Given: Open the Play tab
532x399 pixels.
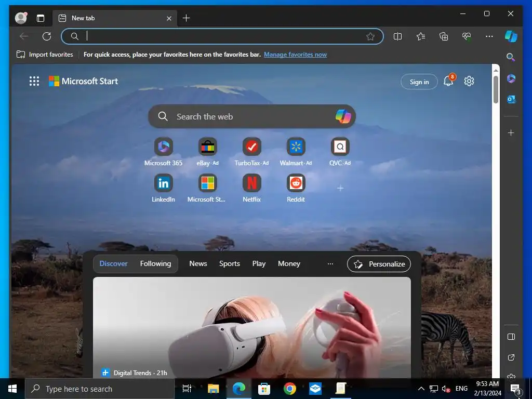Looking at the screenshot, I should (259, 263).
